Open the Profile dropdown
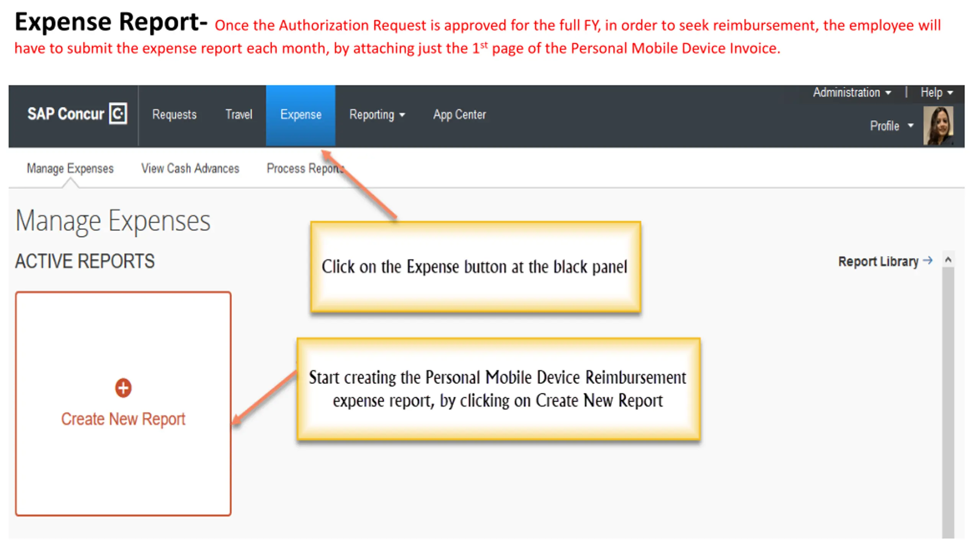Image resolution: width=980 pixels, height=551 pixels. [891, 126]
